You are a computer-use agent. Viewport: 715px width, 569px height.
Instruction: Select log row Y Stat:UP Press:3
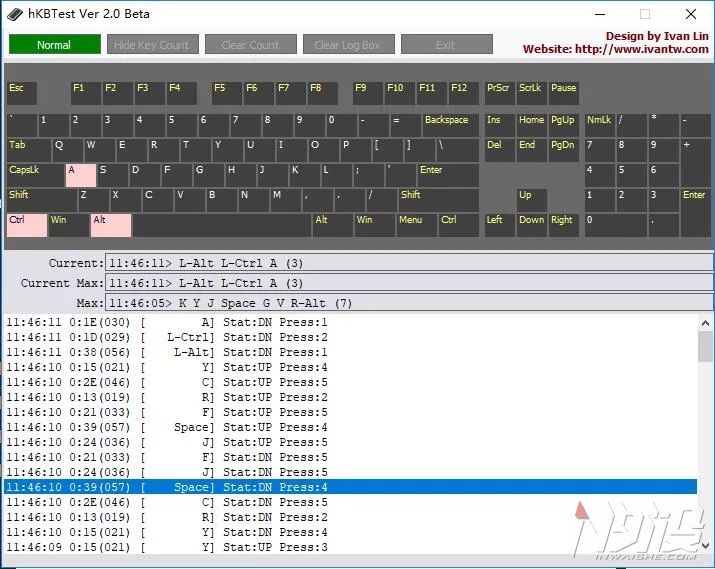[x=350, y=547]
